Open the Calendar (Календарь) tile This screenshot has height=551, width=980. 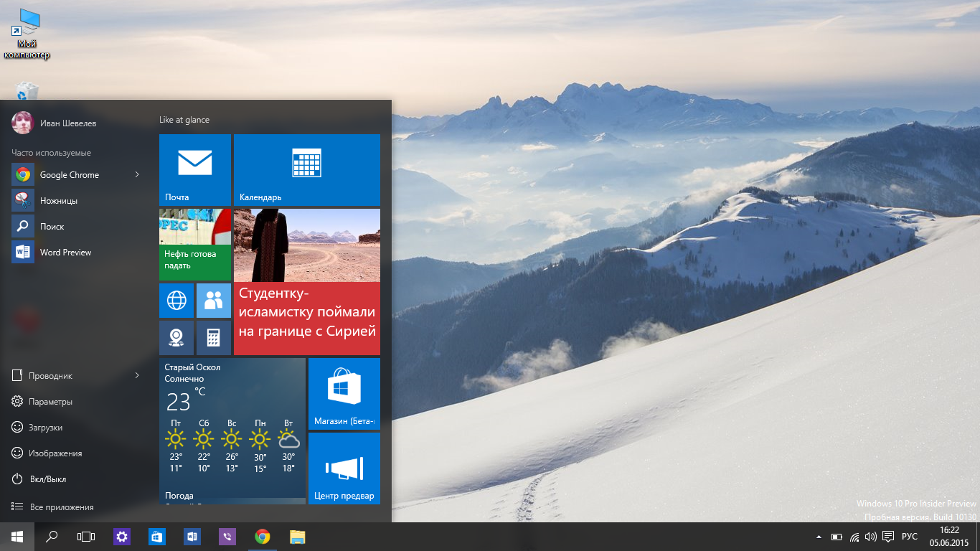point(306,169)
